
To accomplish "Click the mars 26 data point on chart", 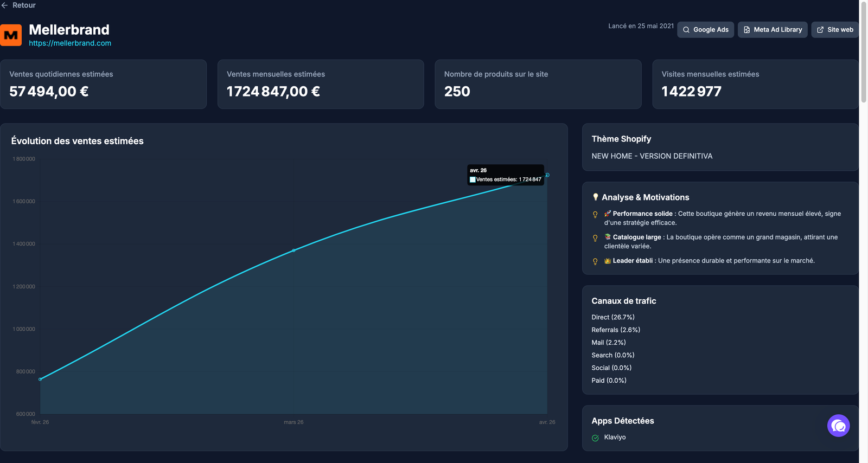I will (x=293, y=250).
